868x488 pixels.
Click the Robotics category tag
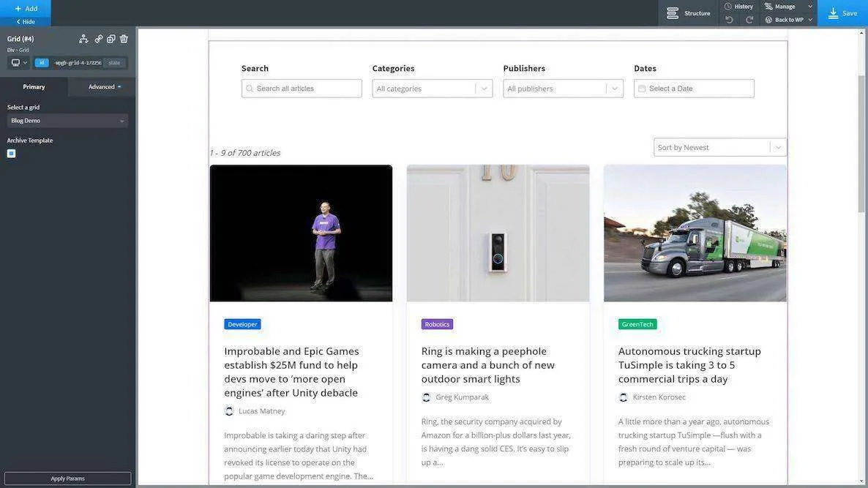coord(438,324)
